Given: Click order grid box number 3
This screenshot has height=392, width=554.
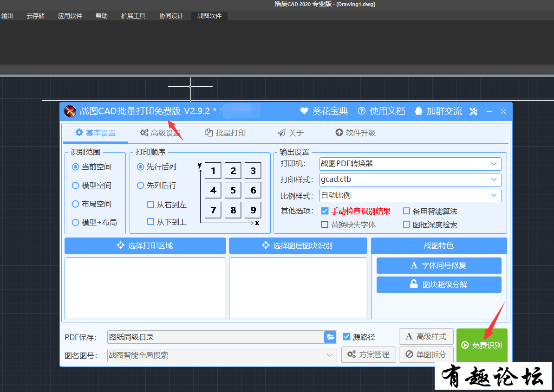Looking at the screenshot, I should (253, 171).
